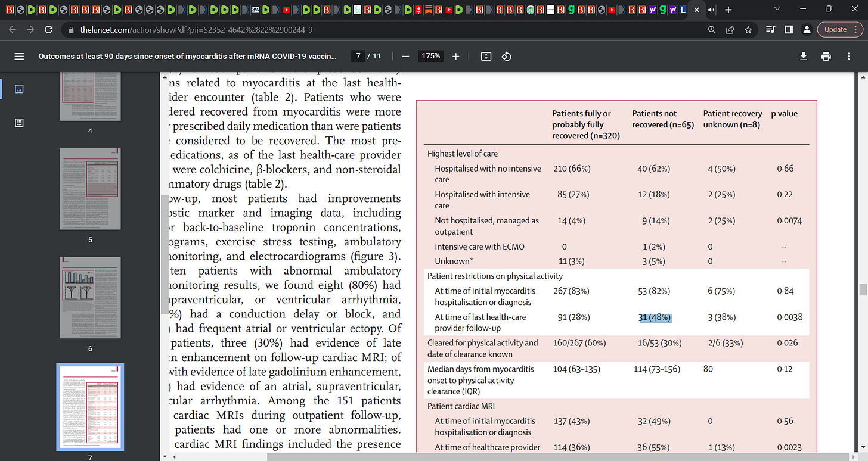
Task: Edit the page number field showing 7
Action: pos(358,56)
